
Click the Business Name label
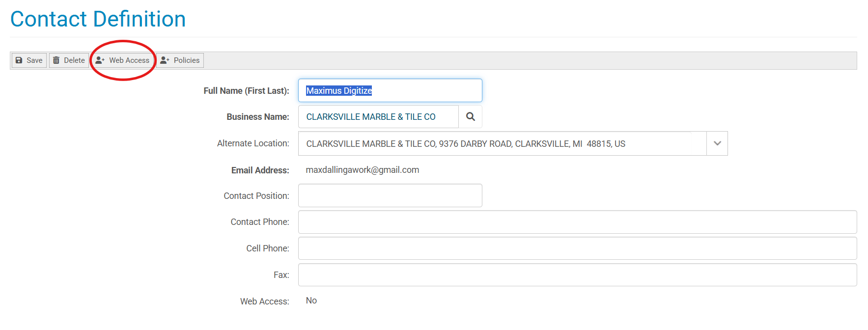point(257,117)
